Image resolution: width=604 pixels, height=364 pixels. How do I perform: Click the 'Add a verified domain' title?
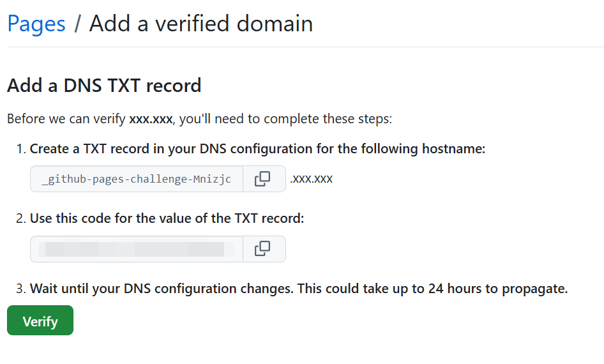click(x=200, y=24)
